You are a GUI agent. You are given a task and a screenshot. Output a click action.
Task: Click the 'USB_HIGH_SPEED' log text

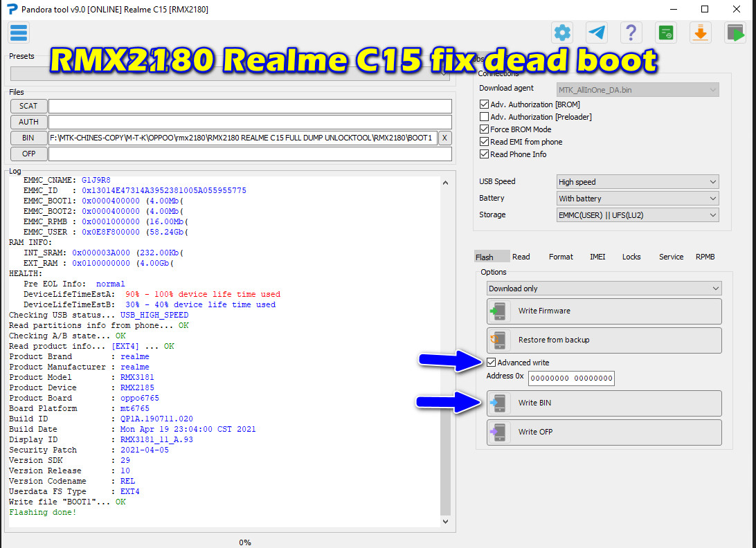coord(154,315)
